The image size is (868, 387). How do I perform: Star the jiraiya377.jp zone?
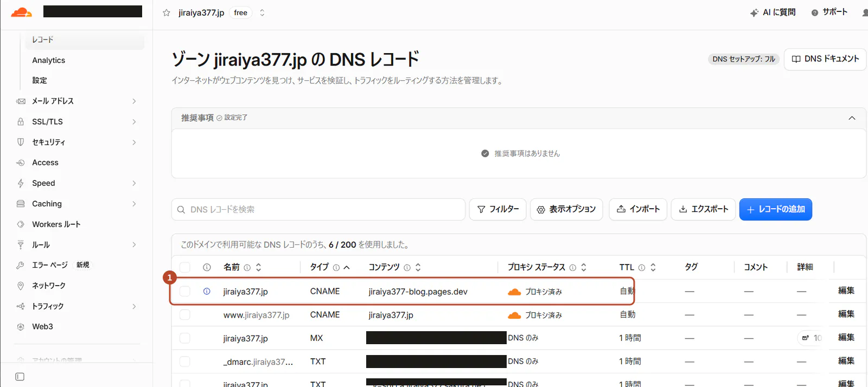tap(167, 12)
